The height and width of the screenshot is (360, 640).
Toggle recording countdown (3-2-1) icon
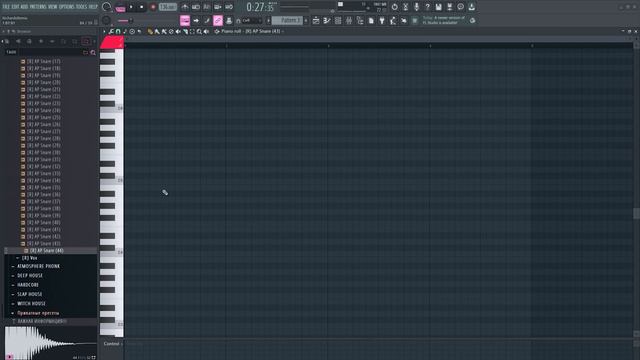pos(206,7)
